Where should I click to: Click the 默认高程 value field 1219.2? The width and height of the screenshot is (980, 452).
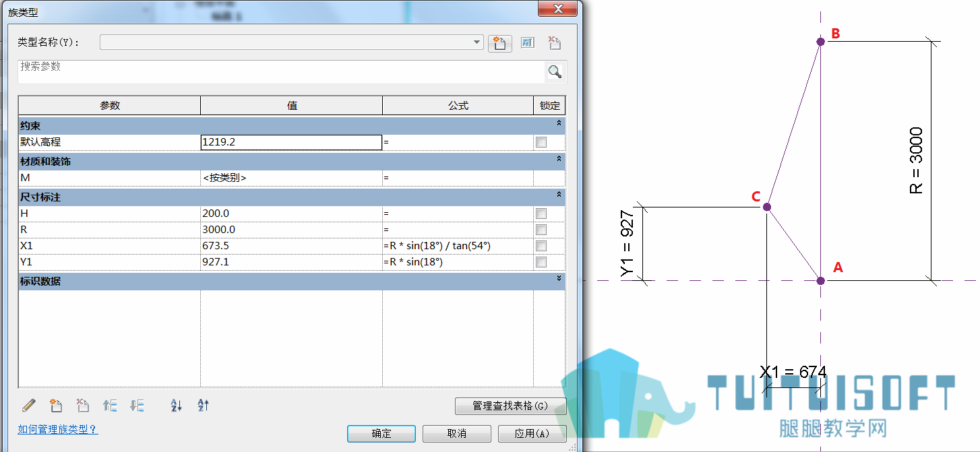pos(291,142)
